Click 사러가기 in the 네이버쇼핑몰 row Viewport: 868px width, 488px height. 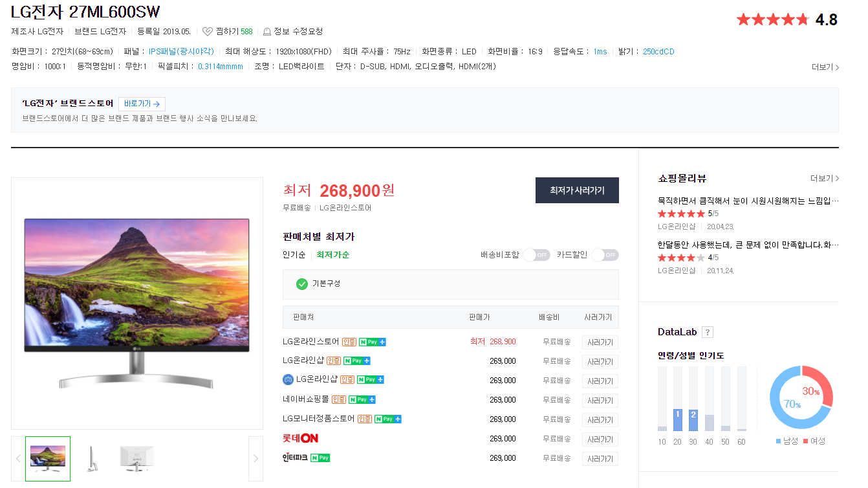tap(600, 400)
